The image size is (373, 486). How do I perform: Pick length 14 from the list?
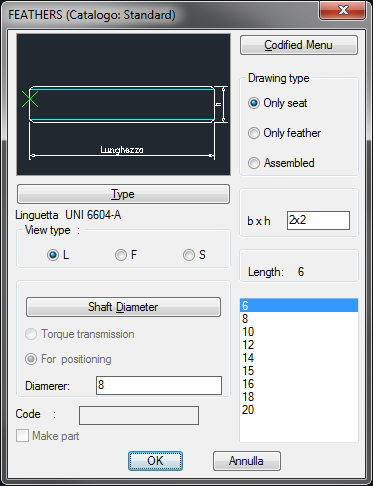[299, 358]
